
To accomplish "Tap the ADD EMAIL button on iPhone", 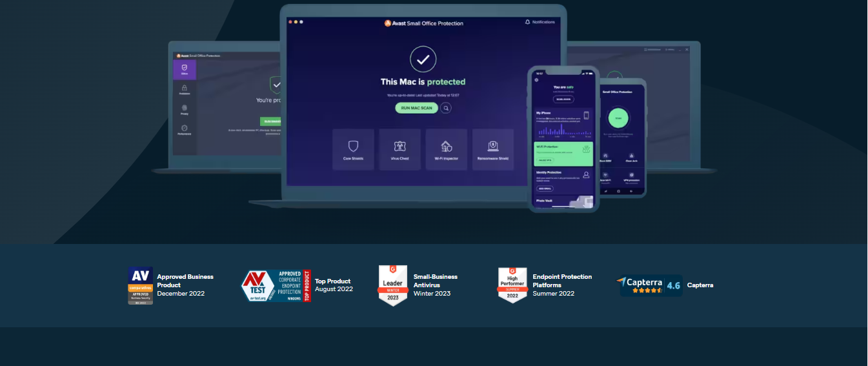I will click(545, 188).
